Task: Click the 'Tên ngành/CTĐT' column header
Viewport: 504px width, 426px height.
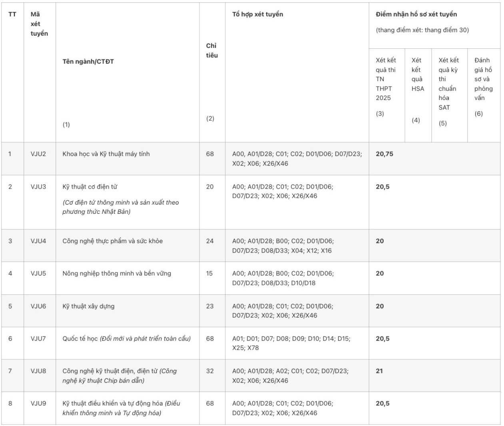Action: coord(88,62)
